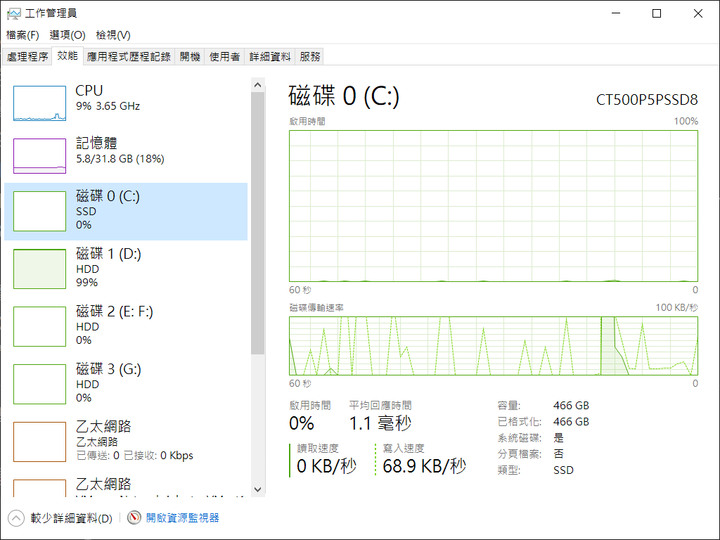The image size is (720, 540).
Task: Click the 分頁檔案 否 value
Action: click(x=558, y=454)
